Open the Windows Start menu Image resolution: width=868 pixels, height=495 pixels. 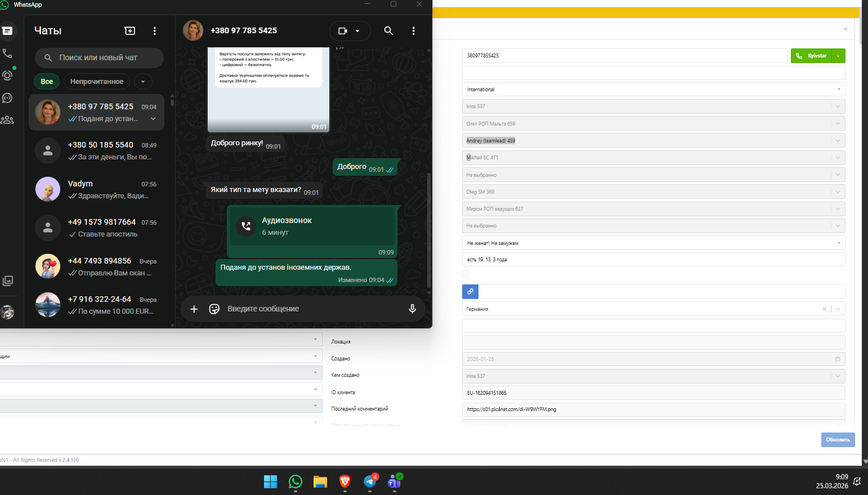tap(271, 481)
